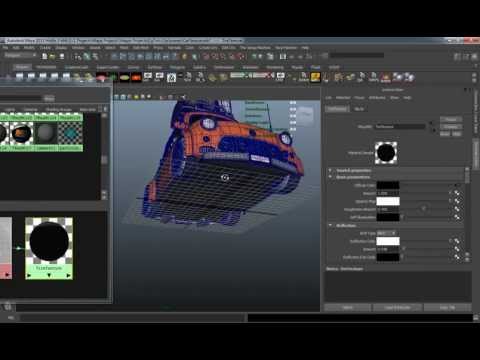
Task: Click the New Scene icon in status line
Action: point(44,56)
